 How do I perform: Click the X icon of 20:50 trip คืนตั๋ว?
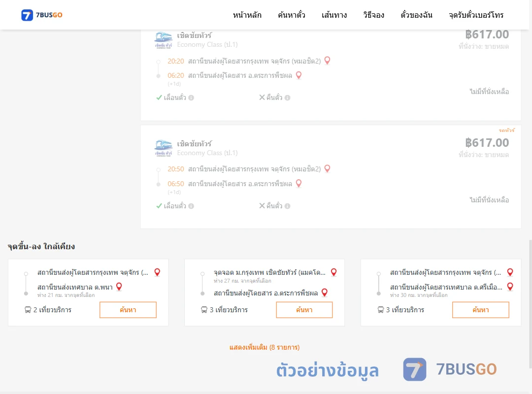coord(262,206)
